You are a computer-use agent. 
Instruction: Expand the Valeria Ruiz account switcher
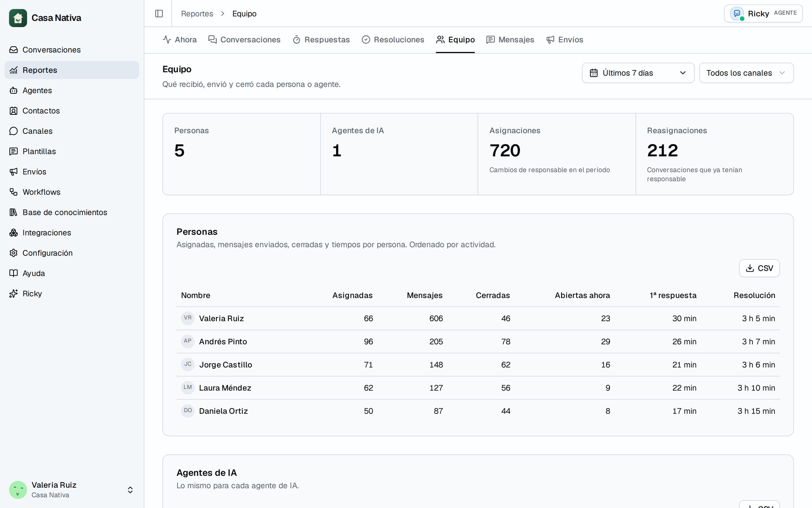pos(130,490)
